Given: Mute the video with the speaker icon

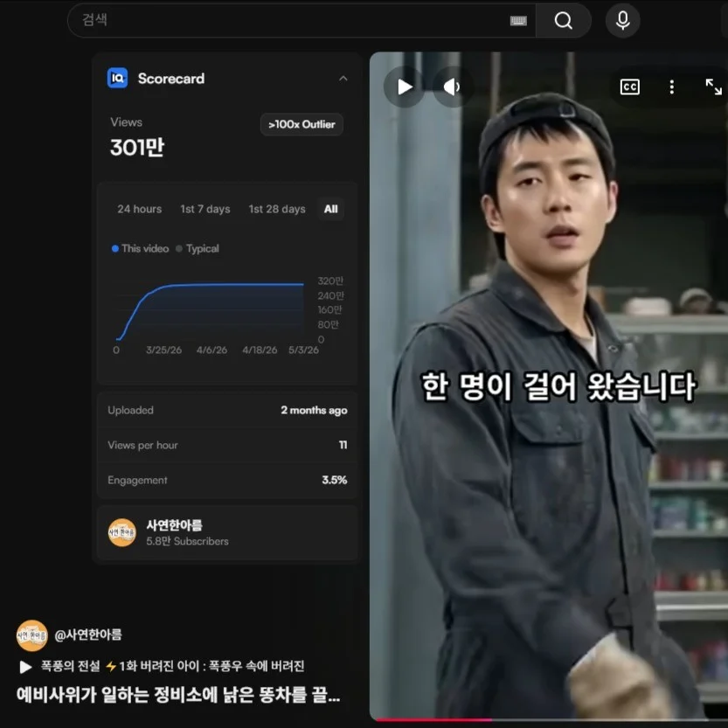Looking at the screenshot, I should pos(452,87).
